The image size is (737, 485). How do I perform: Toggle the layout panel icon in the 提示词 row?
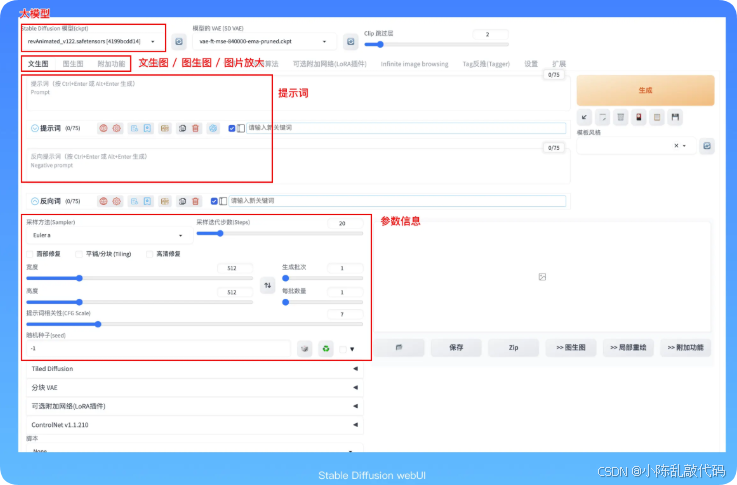coord(241,128)
